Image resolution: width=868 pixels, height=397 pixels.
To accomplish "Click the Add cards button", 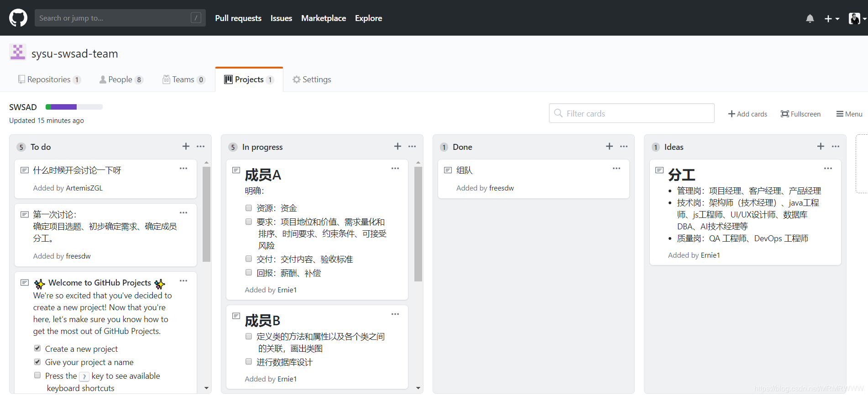I will [x=748, y=114].
